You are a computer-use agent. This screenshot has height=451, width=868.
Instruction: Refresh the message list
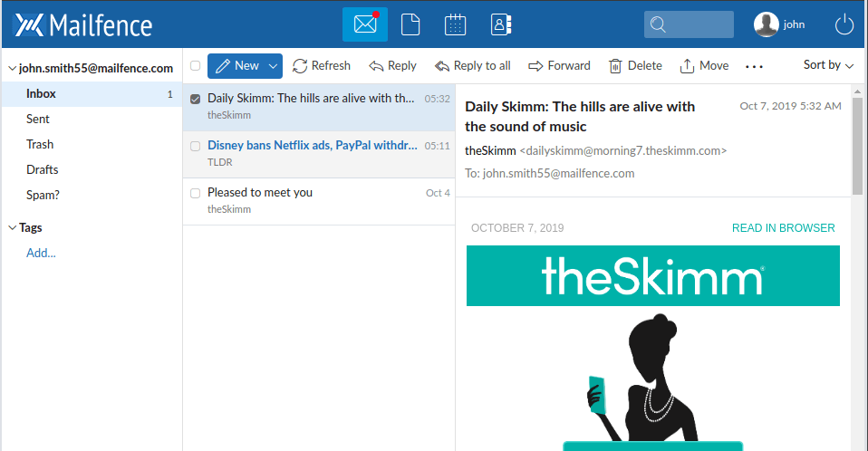point(322,66)
